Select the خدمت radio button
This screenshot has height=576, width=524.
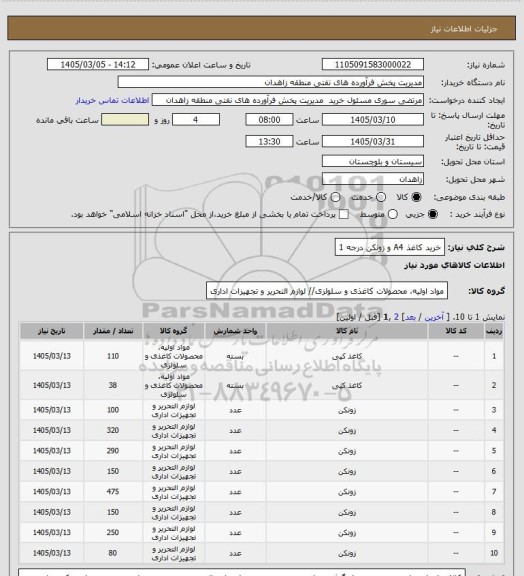coord(381,197)
